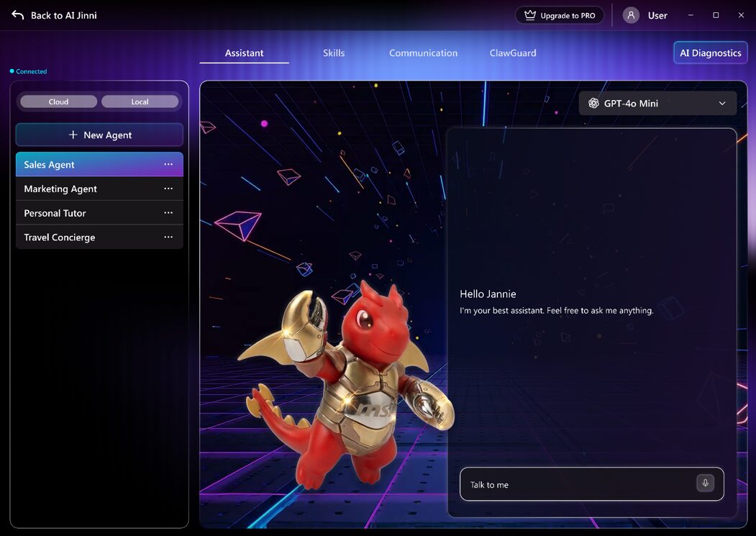The width and height of the screenshot is (756, 536).
Task: Select the Sales Agent row
Action: 99,165
